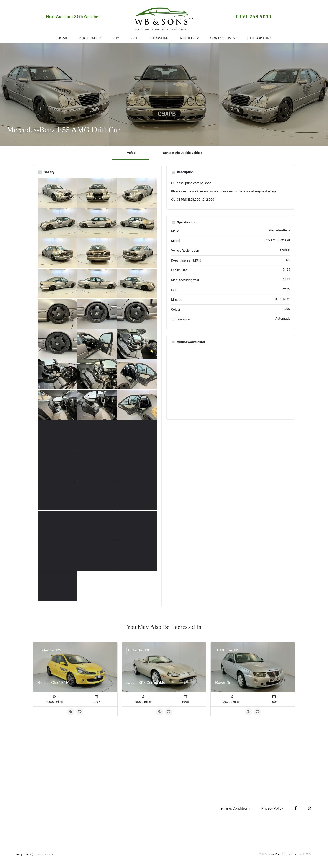The image size is (328, 868).
Task: Open the open-door interior gallery thumbnail
Action: pos(97,344)
